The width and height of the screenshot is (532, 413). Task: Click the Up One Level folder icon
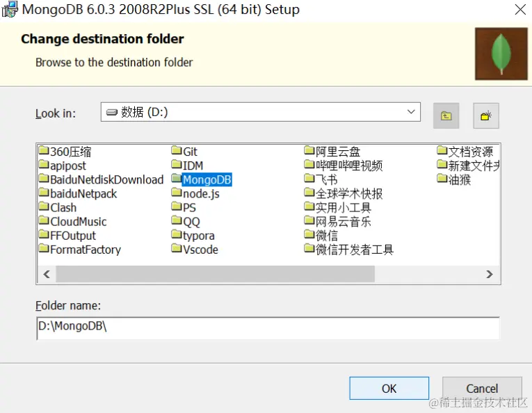[446, 115]
